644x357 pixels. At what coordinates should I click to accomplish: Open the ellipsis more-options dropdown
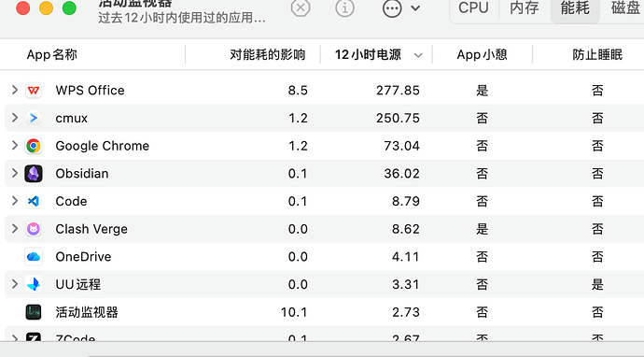[x=401, y=8]
